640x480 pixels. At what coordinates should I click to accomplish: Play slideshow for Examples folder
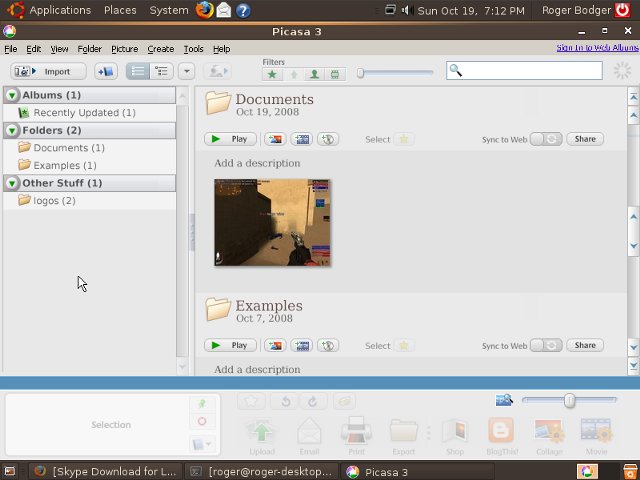(x=230, y=345)
